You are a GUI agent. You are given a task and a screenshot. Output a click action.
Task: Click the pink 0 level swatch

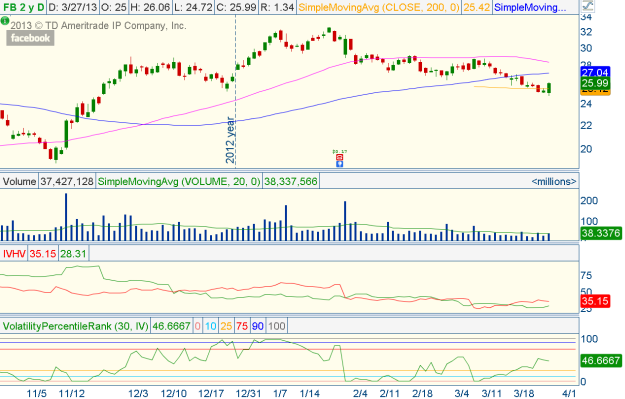point(198,326)
